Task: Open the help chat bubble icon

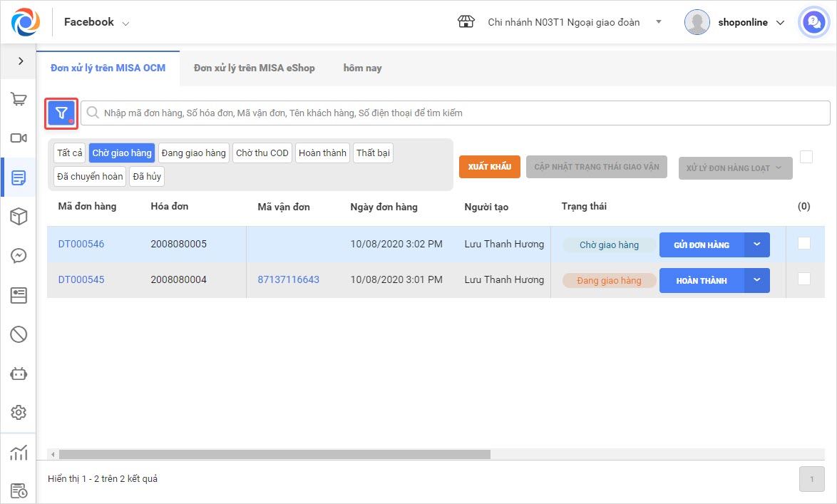Action: [x=813, y=22]
